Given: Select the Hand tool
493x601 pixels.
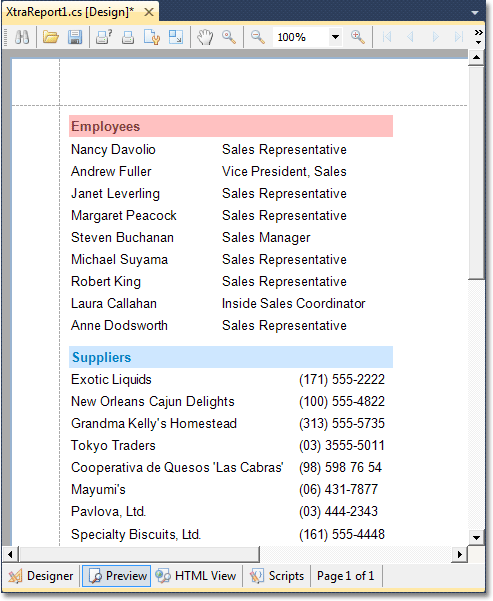Looking at the screenshot, I should click(x=205, y=37).
